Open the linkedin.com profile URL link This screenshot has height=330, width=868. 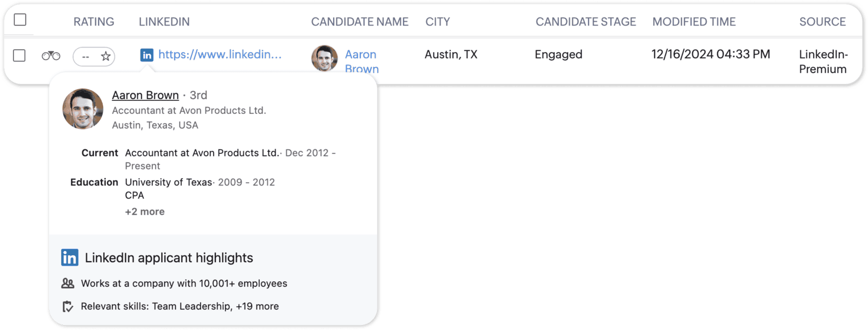coord(220,54)
